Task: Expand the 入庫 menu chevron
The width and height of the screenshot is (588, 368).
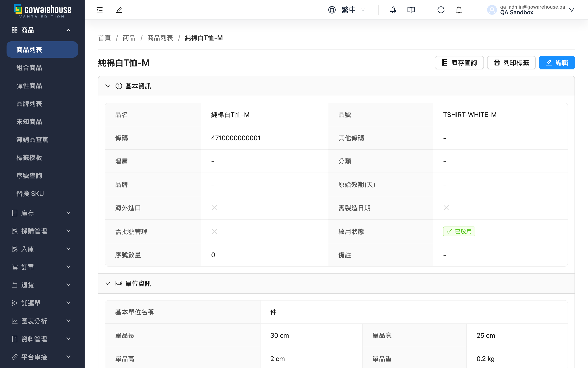Action: point(69,249)
